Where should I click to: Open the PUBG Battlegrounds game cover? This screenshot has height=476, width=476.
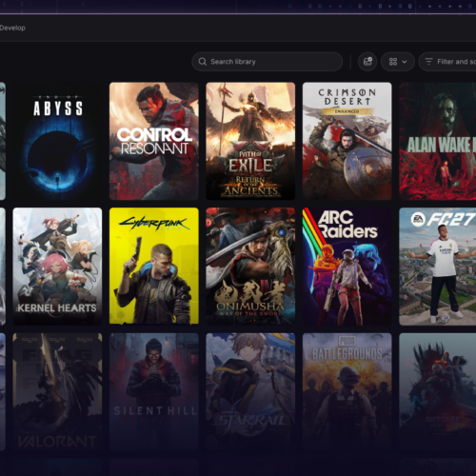(x=347, y=392)
